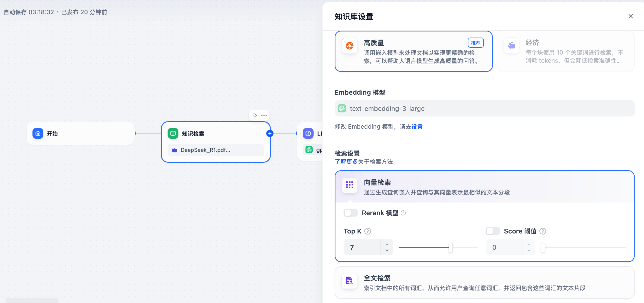Enable the Rerank model toggle
This screenshot has width=644, height=303.
coord(350,213)
